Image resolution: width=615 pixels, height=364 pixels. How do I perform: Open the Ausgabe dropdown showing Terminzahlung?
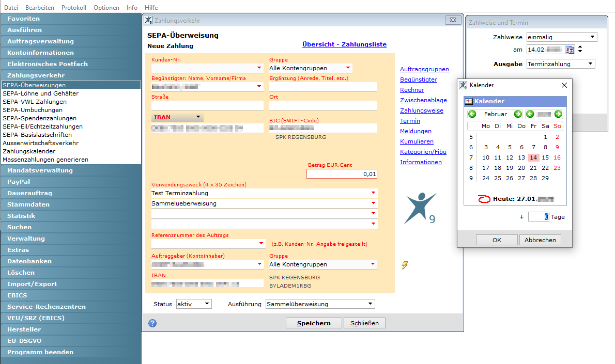click(590, 64)
